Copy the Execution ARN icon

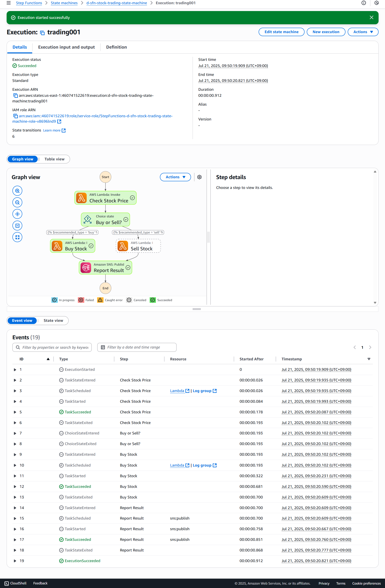tap(15, 96)
